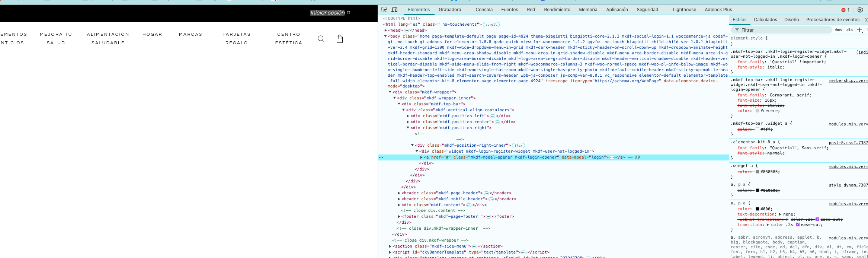
Task: Add a new style rule with plus icon
Action: (x=860, y=30)
